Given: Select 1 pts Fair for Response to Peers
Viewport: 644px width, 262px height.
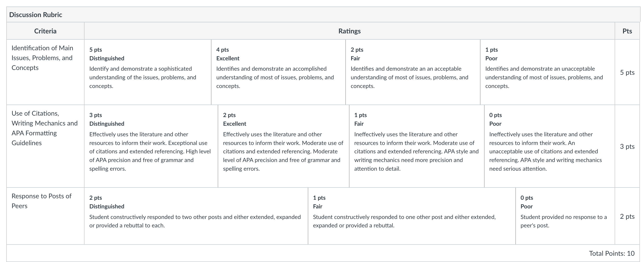Looking at the screenshot, I should click(412, 216).
